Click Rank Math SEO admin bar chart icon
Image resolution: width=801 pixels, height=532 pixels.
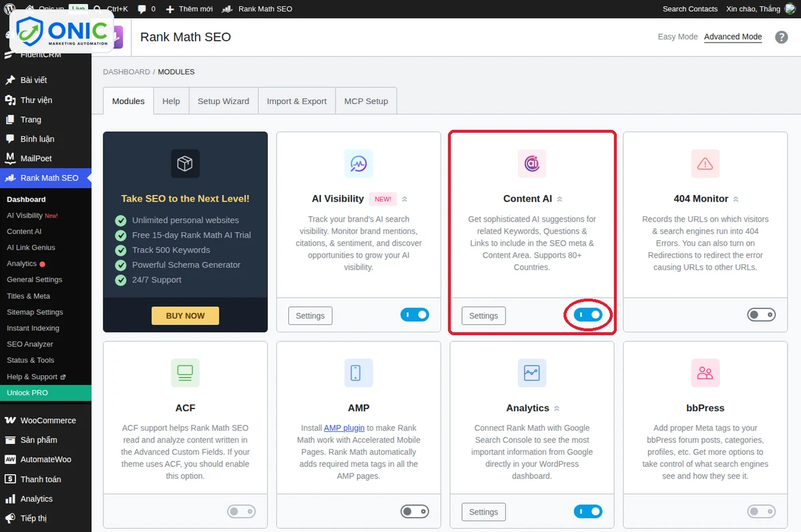click(x=227, y=9)
